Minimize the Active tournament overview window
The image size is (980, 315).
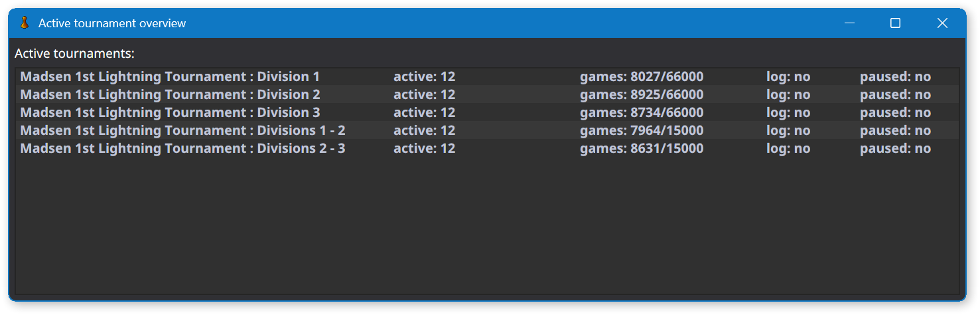[x=849, y=23]
